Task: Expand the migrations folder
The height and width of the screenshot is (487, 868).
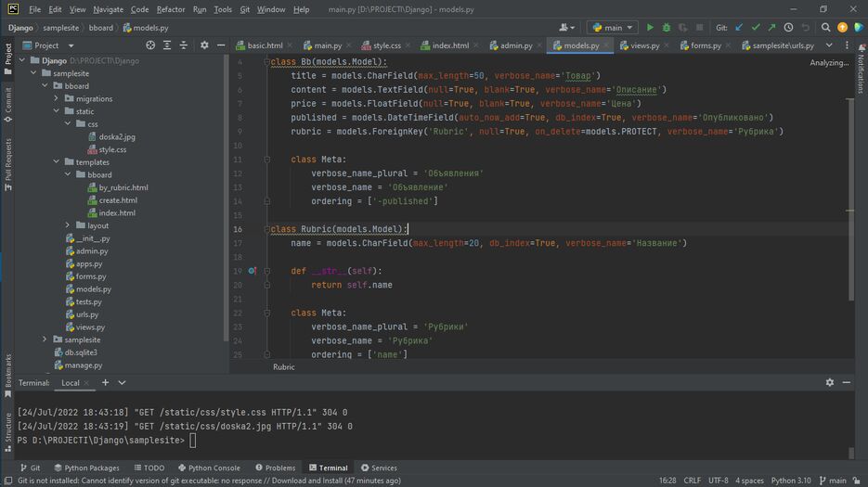Action: pyautogui.click(x=56, y=98)
